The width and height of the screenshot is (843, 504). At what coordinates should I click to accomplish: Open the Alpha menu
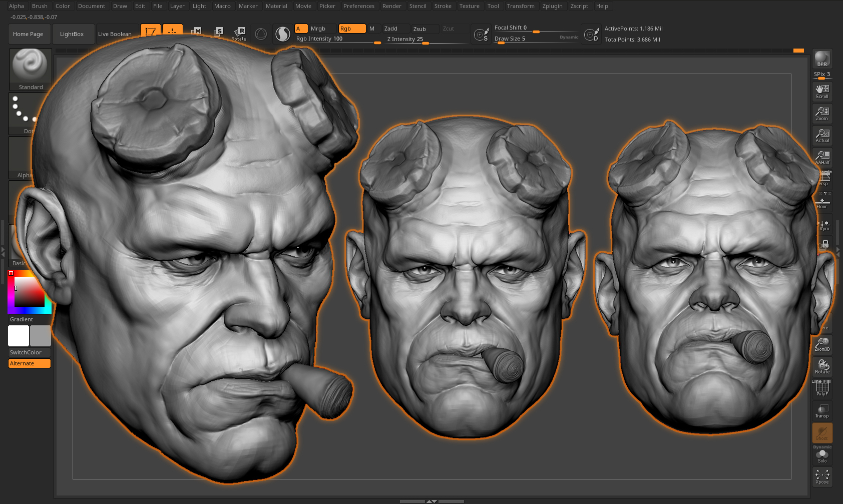pos(17,6)
